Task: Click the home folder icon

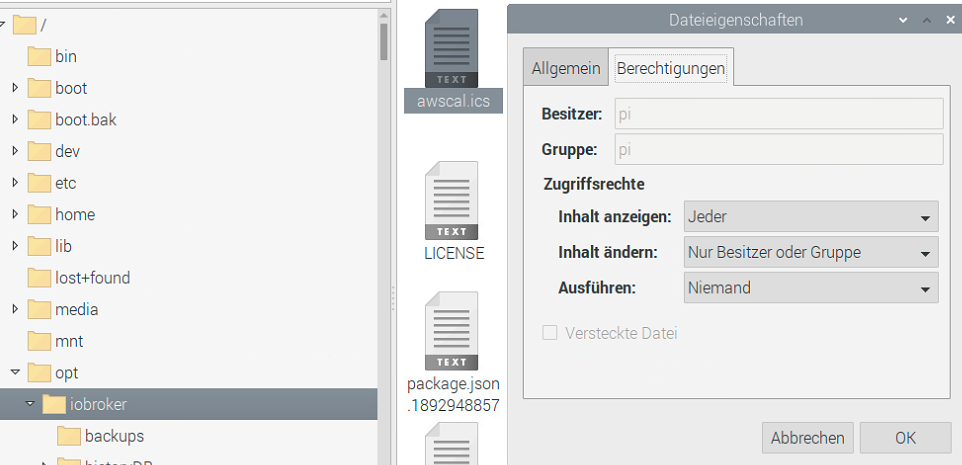Action: point(39,215)
